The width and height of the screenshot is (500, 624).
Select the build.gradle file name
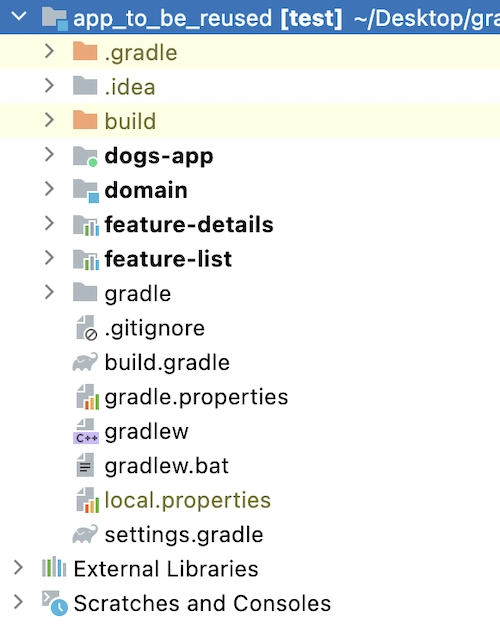(167, 363)
